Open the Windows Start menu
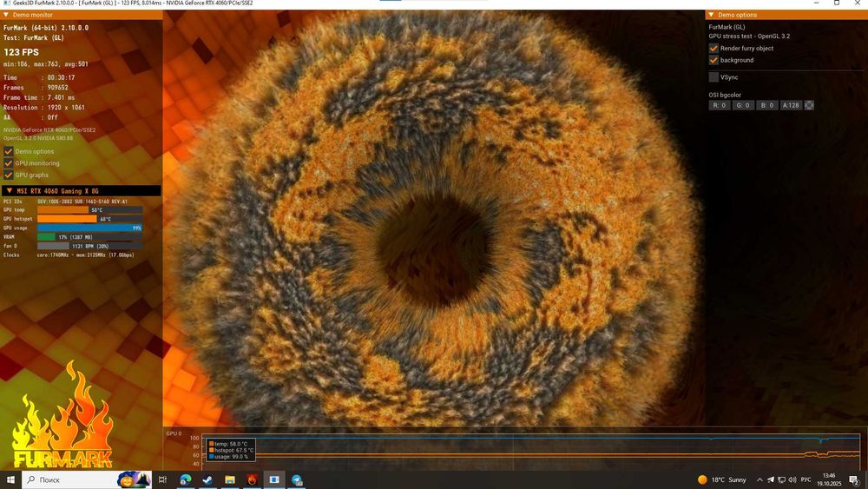Image resolution: width=868 pixels, height=489 pixels. coord(10,479)
